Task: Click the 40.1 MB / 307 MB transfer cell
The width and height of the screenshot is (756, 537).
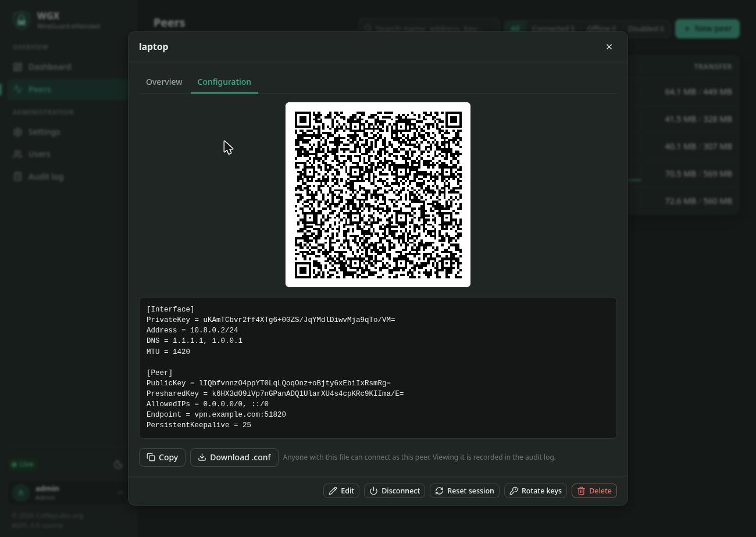Action: coord(698,146)
